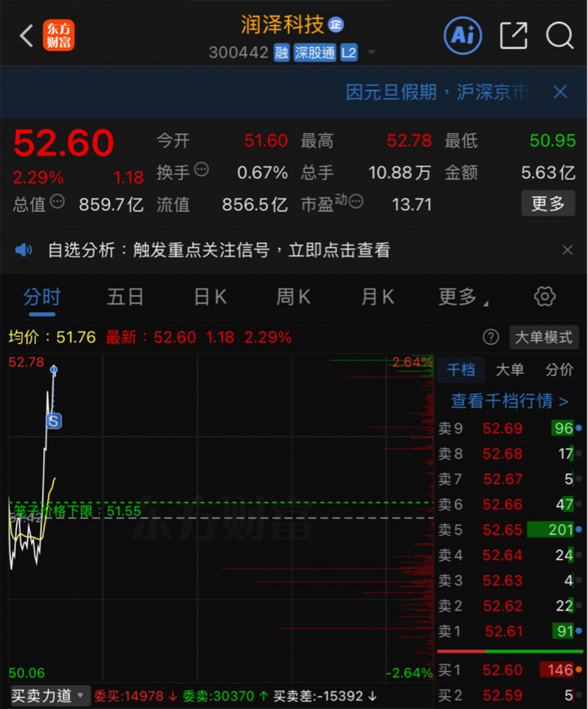Select the 卖1 52.61 order row

pos(510,631)
